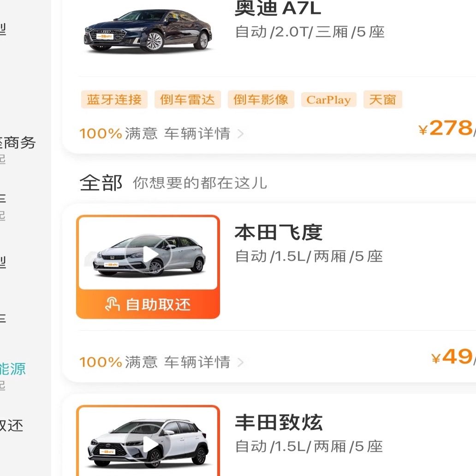Select the 蓝牙连接 feature tag

coord(114,100)
